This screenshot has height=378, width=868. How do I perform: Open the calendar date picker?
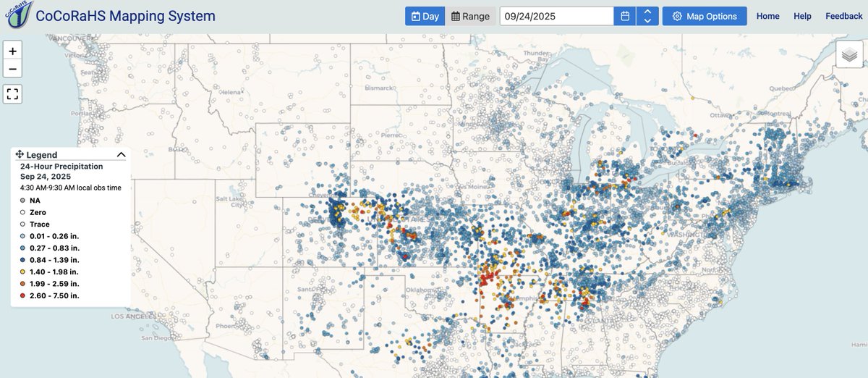point(625,16)
